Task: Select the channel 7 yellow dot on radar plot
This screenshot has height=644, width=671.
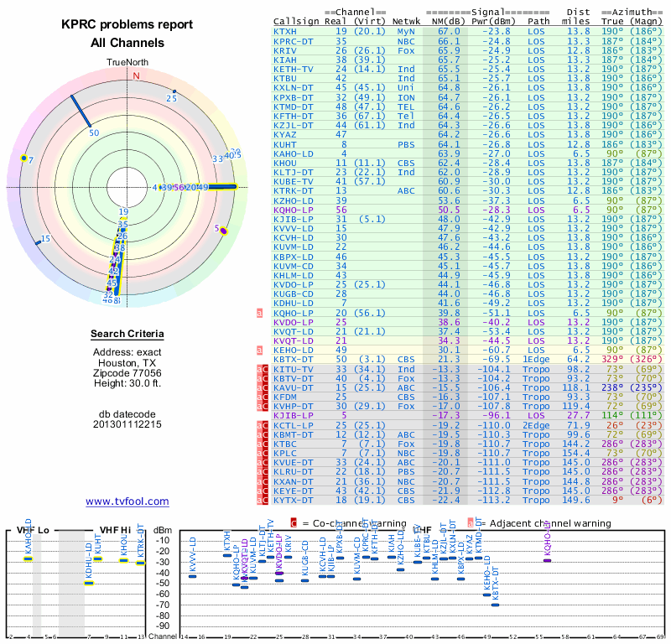Action: [24, 158]
